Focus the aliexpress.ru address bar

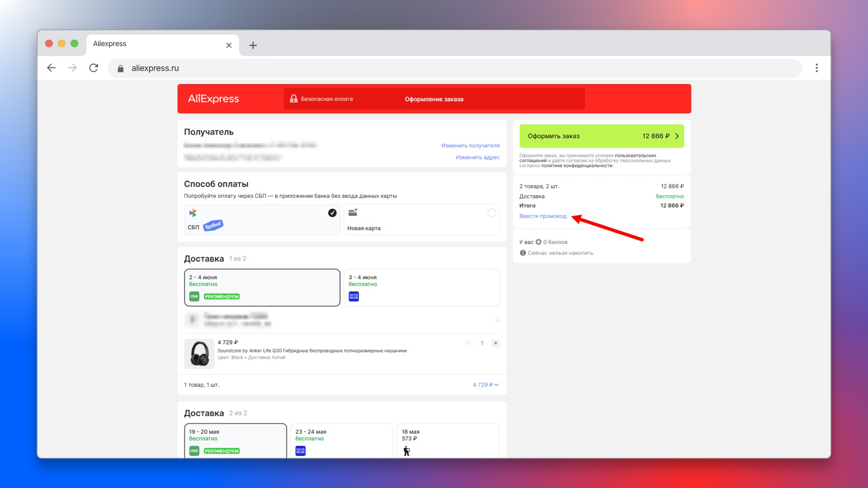point(455,68)
